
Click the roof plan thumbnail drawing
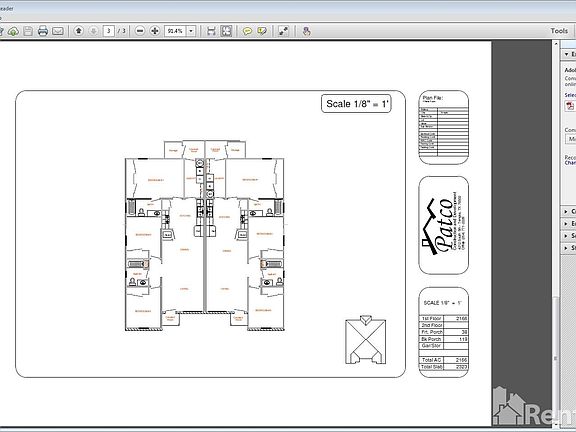366,340
